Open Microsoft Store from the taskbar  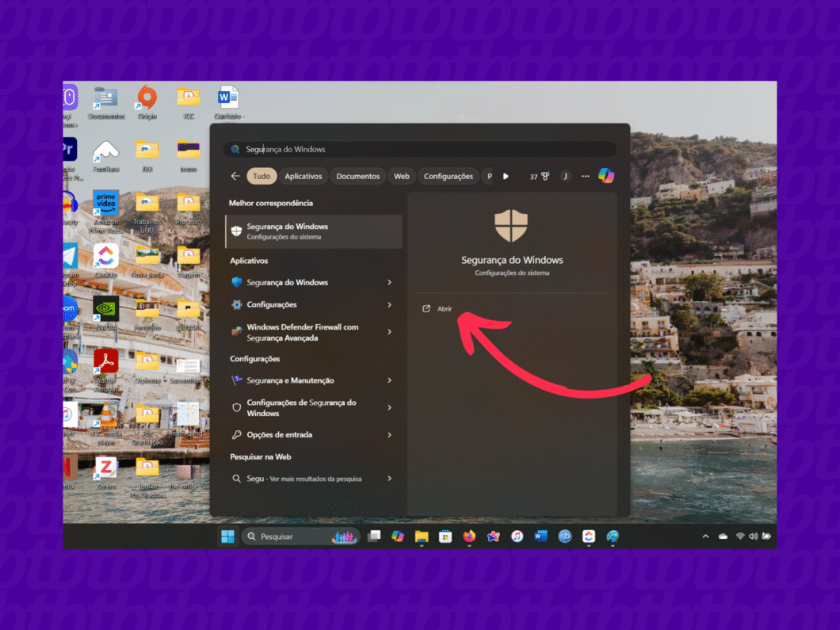tap(445, 536)
